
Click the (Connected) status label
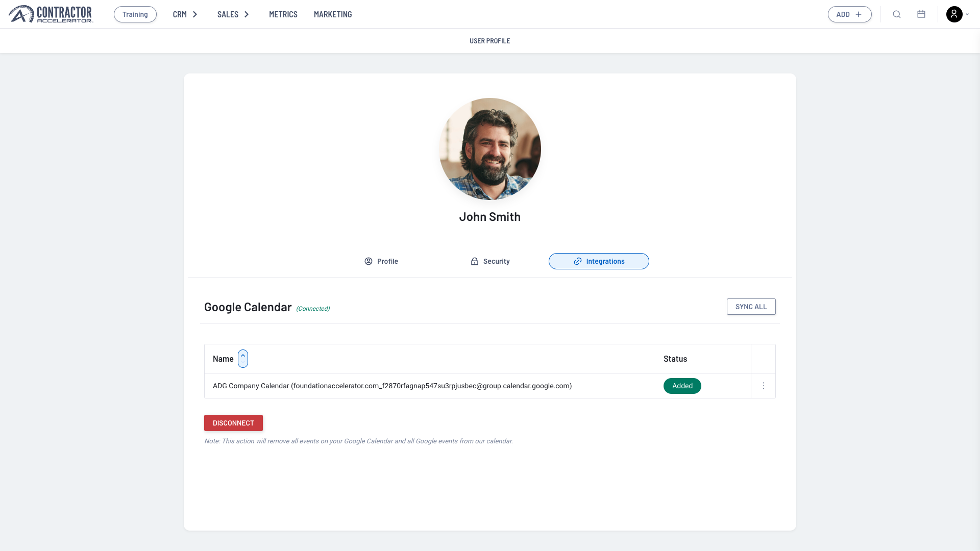coord(313,309)
